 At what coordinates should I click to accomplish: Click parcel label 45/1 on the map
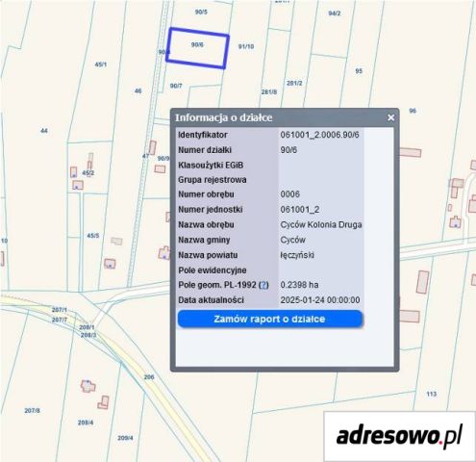click(101, 64)
